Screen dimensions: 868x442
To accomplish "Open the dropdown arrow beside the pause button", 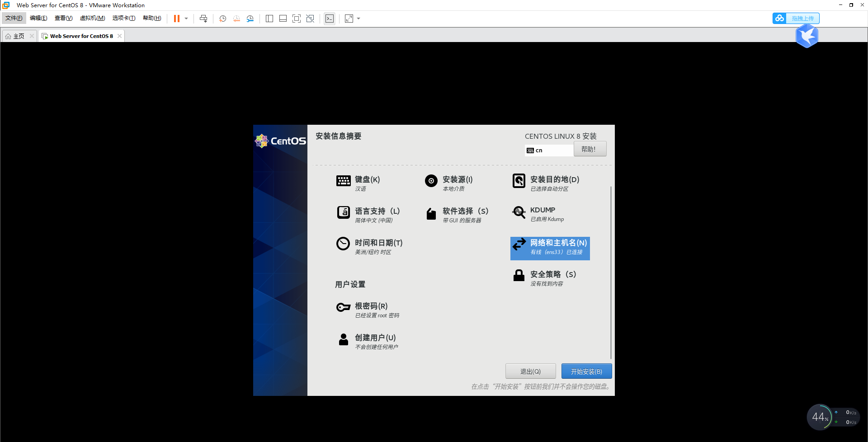I will click(x=186, y=19).
